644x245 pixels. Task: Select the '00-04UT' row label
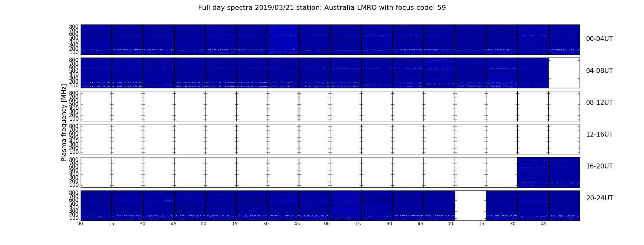599,39
